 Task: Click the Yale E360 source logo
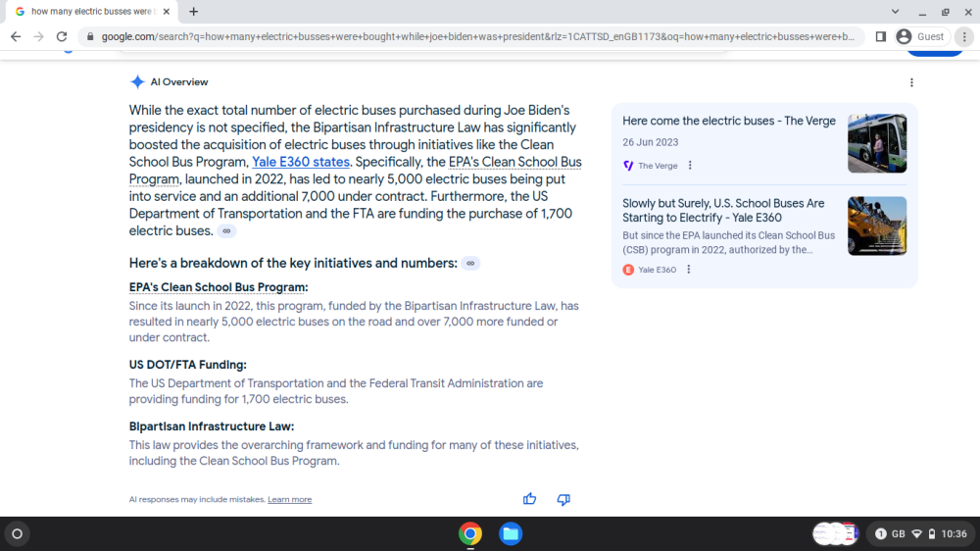tap(628, 270)
